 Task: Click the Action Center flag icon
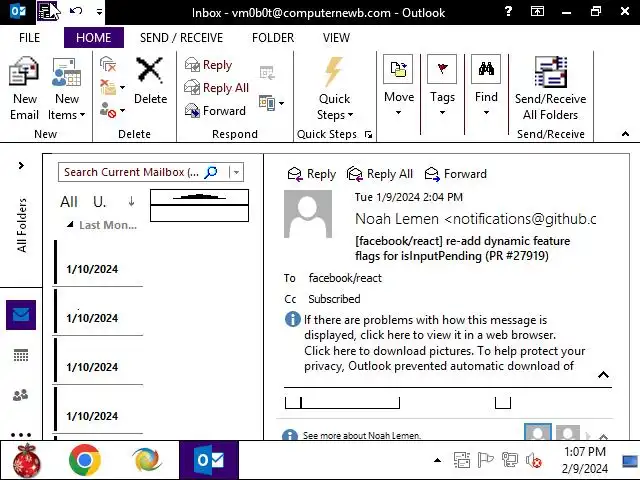click(x=485, y=460)
